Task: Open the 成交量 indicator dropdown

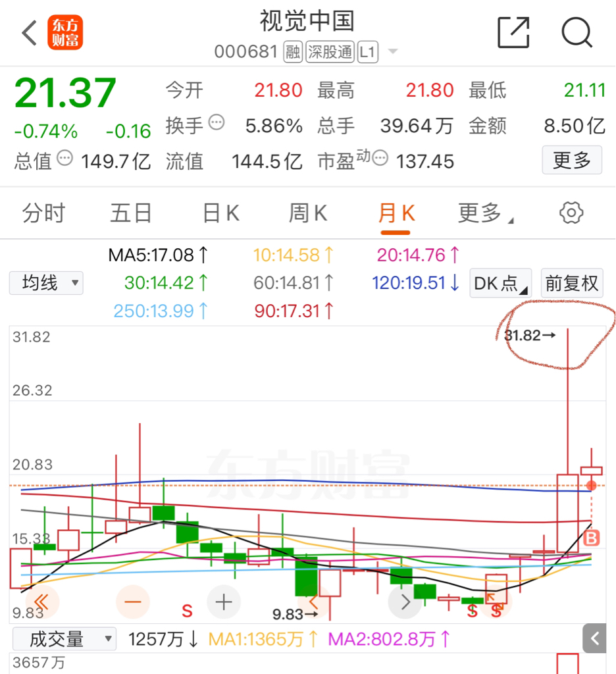Action: coord(64,639)
